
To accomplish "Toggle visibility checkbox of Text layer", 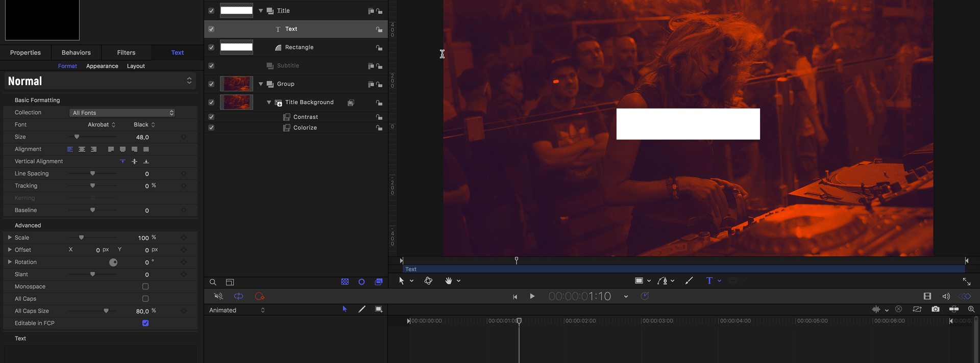I will pos(211,29).
